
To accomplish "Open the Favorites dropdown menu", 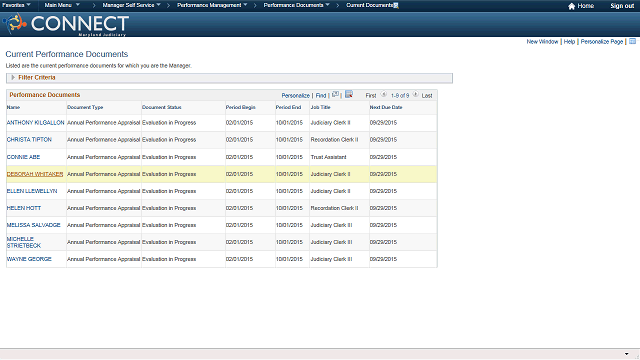I will (16, 5).
